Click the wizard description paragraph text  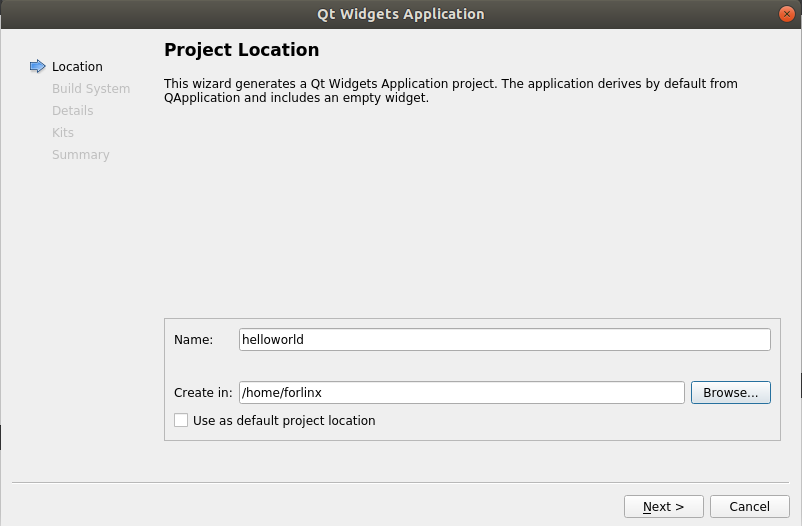pos(450,91)
